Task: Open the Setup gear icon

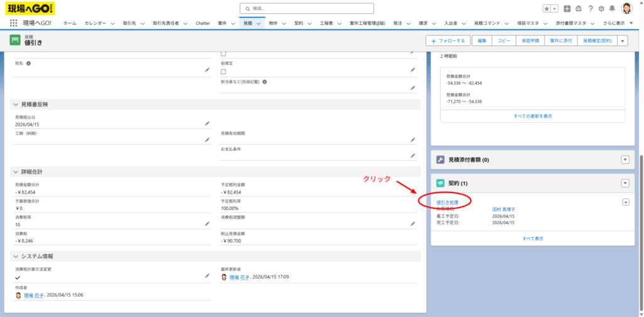Action: 601,8
